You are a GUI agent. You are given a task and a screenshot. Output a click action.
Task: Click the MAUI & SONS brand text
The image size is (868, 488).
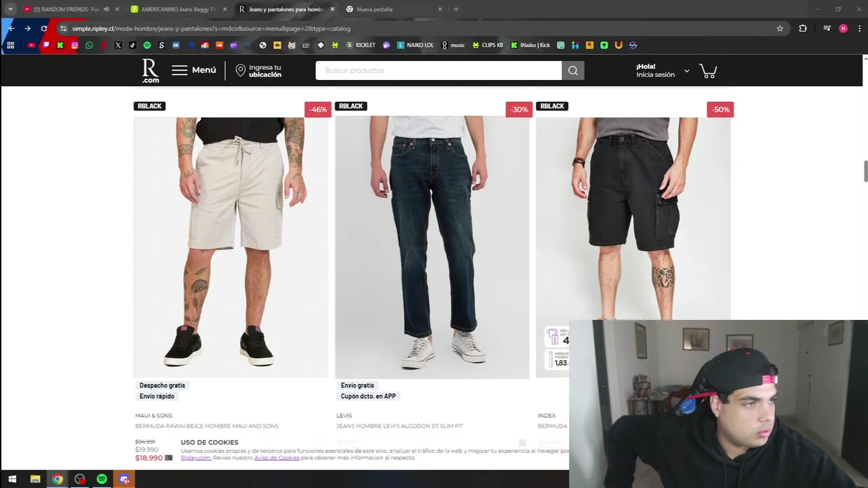click(x=153, y=415)
